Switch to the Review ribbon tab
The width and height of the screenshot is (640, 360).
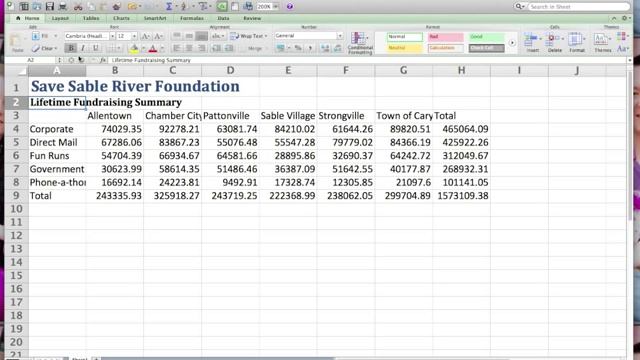[x=252, y=18]
